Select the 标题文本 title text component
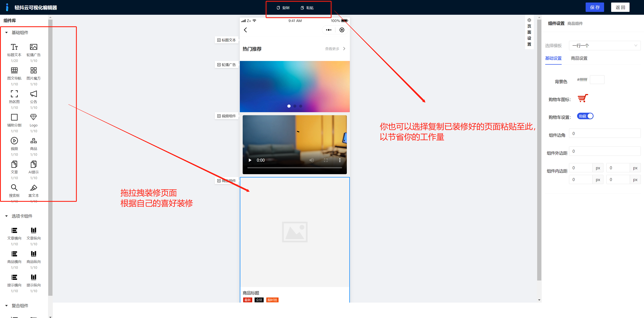The image size is (644, 318). (x=14, y=53)
